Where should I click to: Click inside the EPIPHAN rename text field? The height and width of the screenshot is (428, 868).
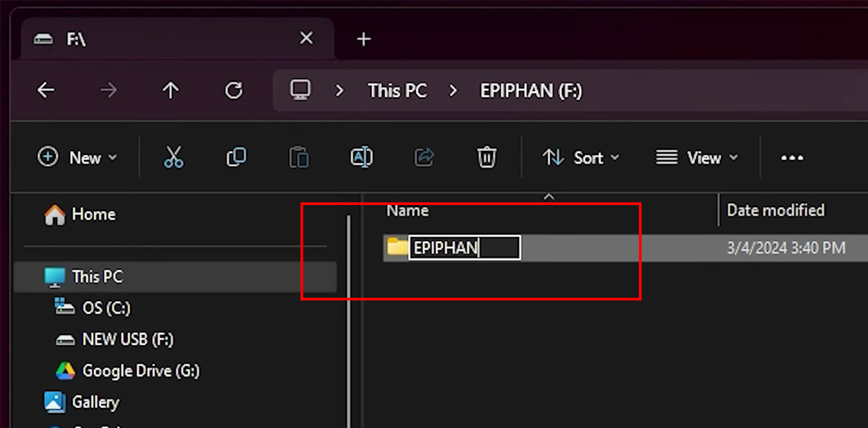pos(465,248)
